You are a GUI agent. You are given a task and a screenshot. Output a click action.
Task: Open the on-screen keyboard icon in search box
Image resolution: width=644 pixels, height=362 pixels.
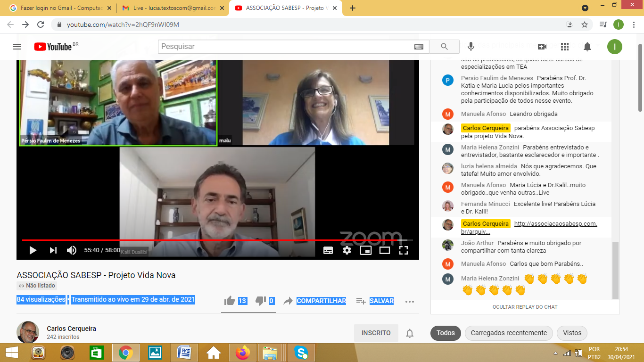pos(419,47)
